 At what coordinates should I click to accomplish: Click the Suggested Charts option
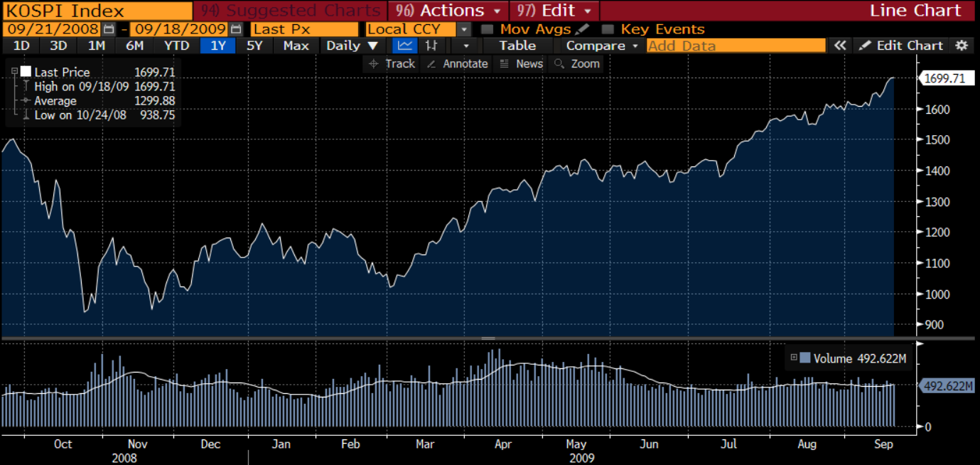point(291,10)
